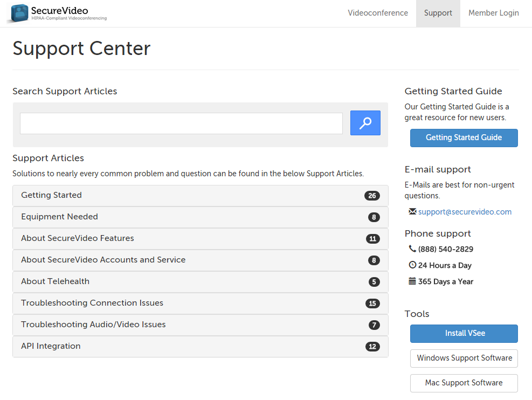Open the Videoconference nav item
Viewport: 532px width, 400px height.
click(378, 13)
